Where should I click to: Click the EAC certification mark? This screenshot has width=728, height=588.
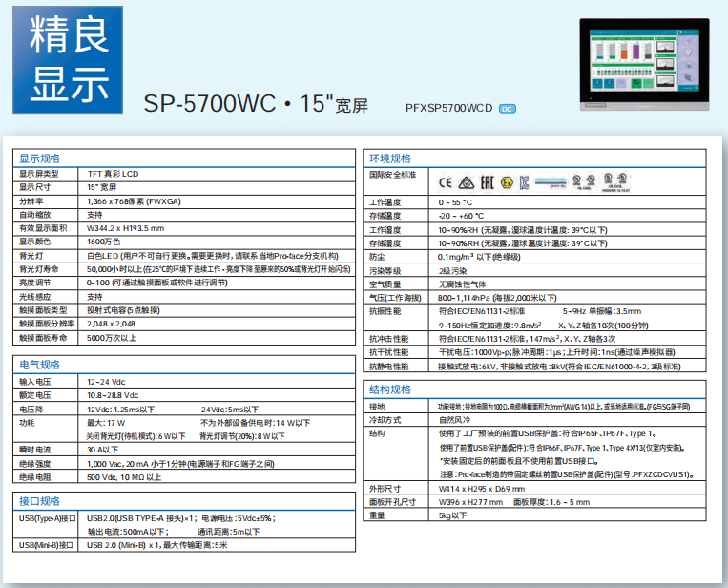tap(487, 182)
